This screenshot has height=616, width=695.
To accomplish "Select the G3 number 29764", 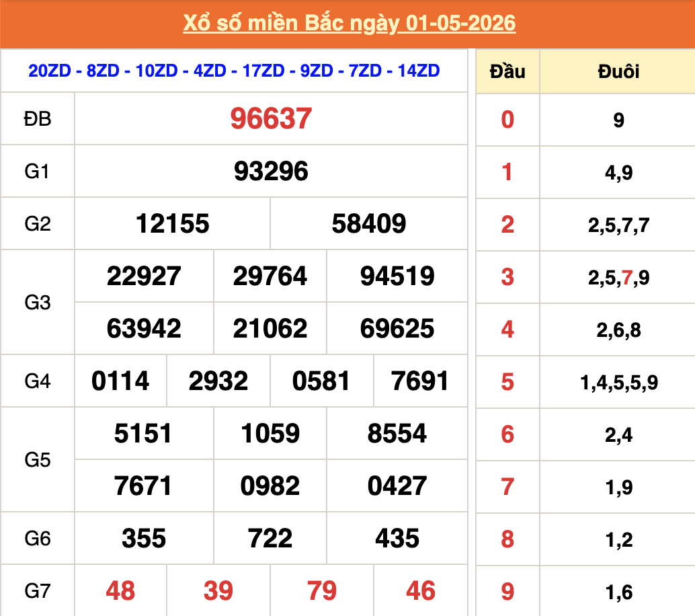I will (x=270, y=276).
